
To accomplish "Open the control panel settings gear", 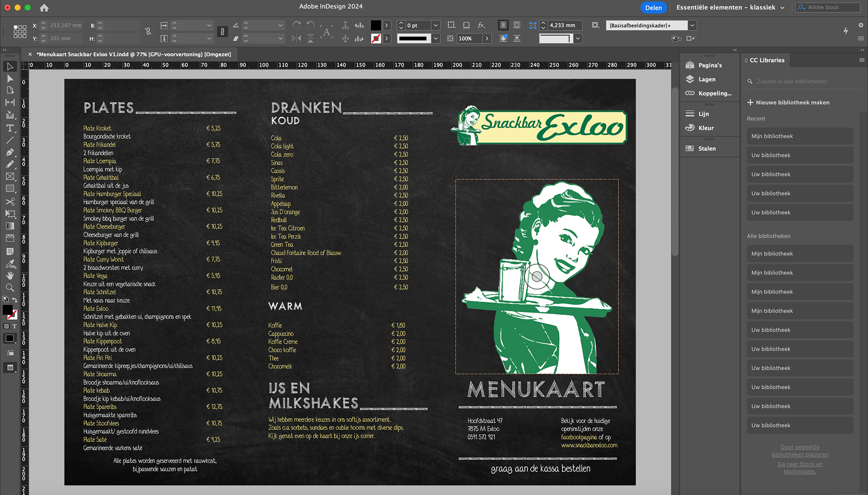I will click(x=861, y=25).
